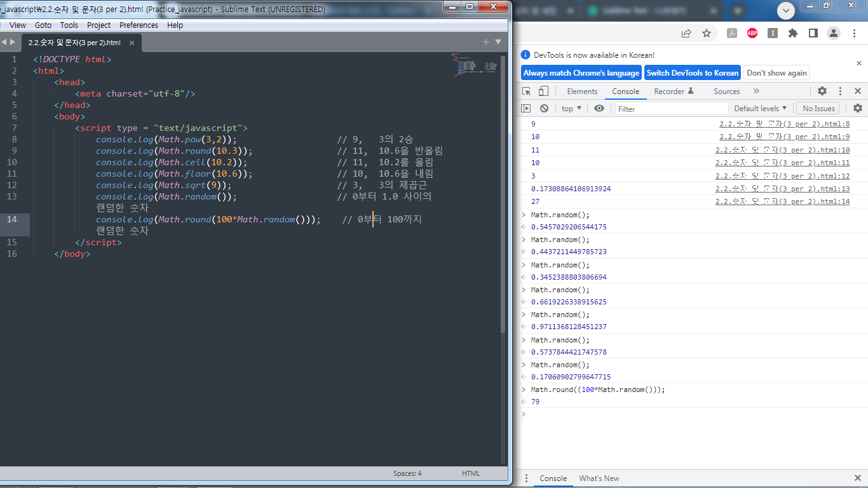Create live expression with the eye icon
This screenshot has width=868, height=488.
599,109
